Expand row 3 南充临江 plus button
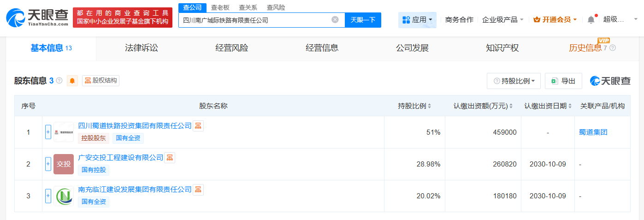Image resolution: width=644 pixels, height=220 pixels. [48, 196]
